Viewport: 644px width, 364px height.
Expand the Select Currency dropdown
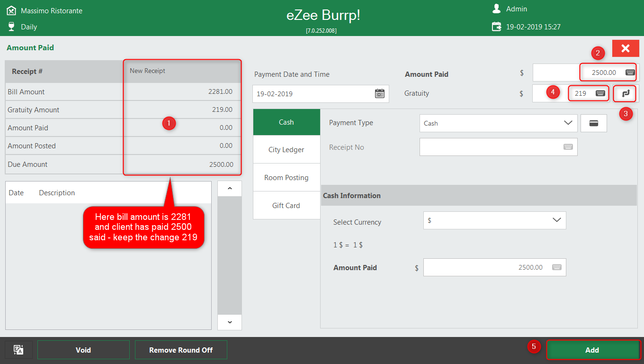(x=557, y=220)
